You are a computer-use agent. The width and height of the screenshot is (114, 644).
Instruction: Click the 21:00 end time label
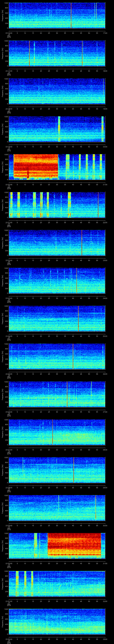click(105, 184)
